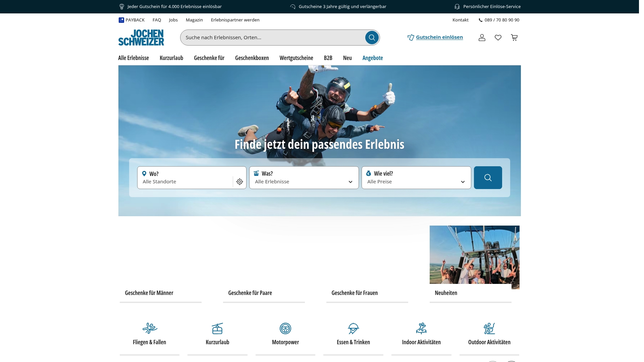
Task: Open the shopping cart icon
Action: [514, 38]
